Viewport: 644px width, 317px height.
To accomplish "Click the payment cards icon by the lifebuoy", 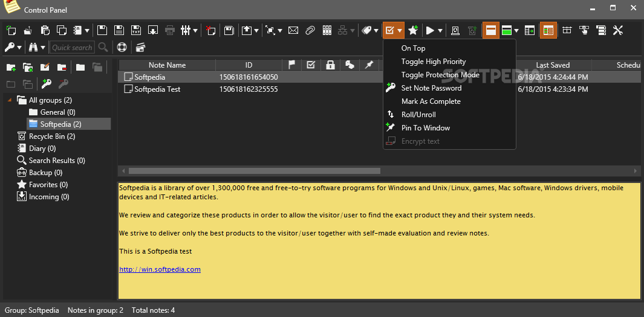I will point(140,47).
